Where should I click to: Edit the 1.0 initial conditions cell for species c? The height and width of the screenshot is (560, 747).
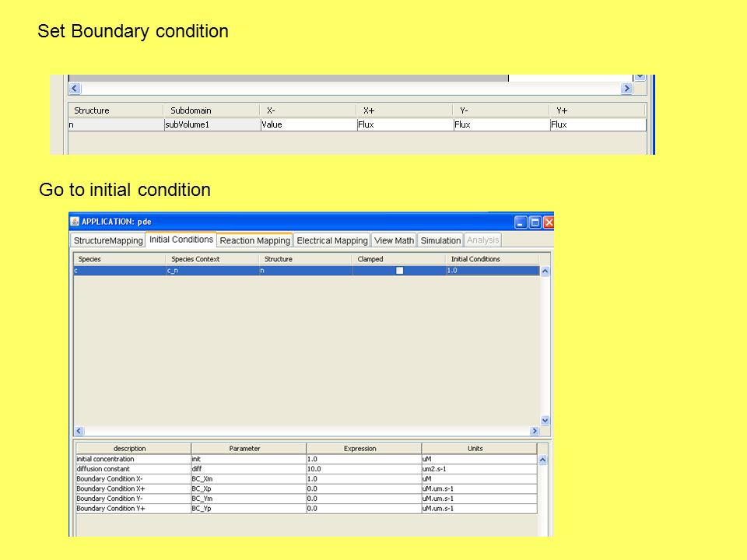pyautogui.click(x=492, y=271)
